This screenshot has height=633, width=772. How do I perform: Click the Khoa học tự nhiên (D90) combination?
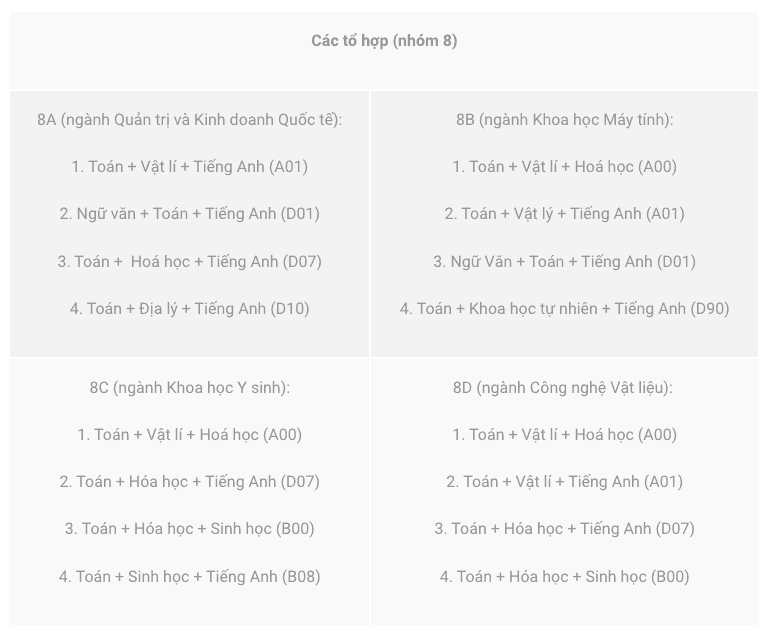564,309
